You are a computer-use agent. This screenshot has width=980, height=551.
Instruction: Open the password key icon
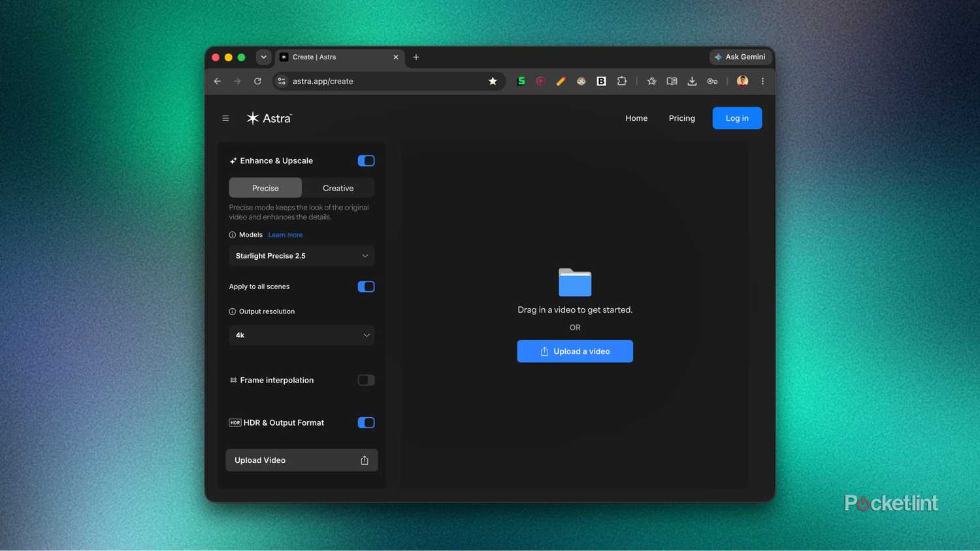tap(712, 81)
